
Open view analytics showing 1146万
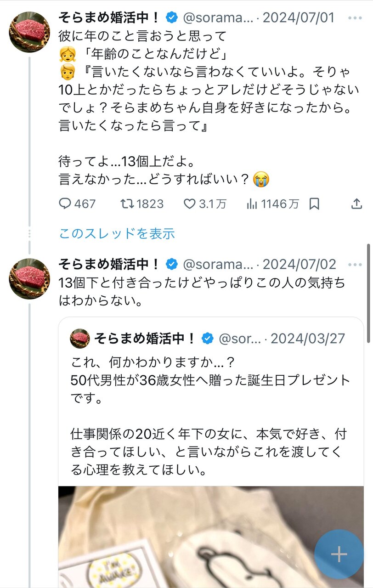252,204
